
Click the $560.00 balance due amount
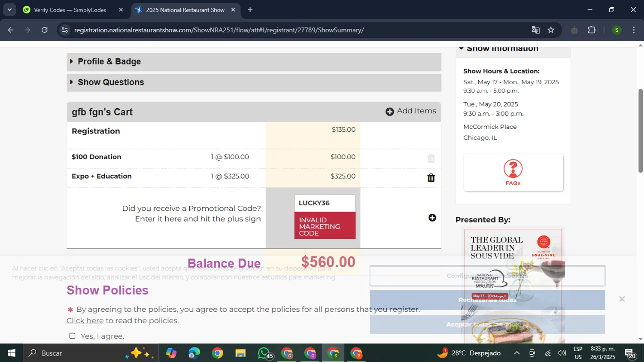(328, 262)
